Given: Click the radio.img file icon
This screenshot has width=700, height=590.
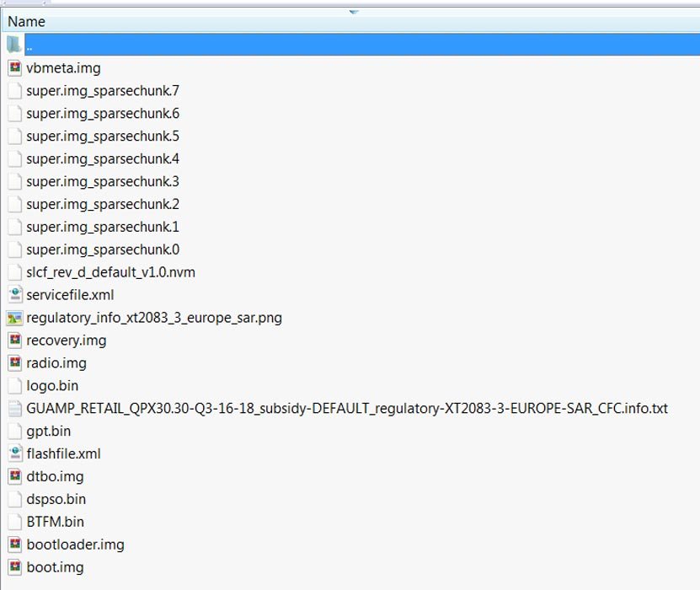Looking at the screenshot, I should tap(14, 363).
